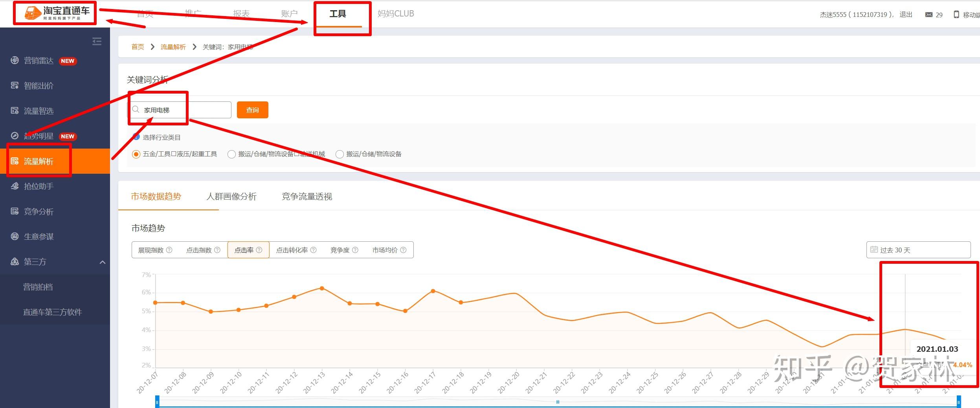
Task: Switch chart metric to 点击指数
Action: point(203,250)
